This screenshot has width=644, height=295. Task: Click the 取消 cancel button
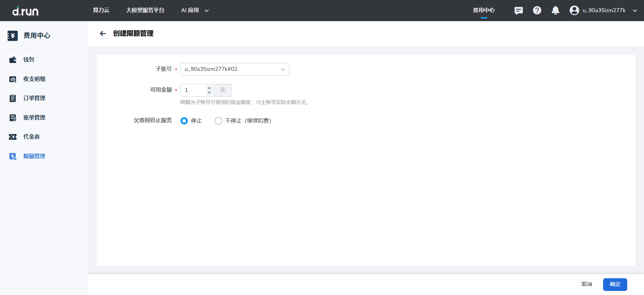(587, 284)
